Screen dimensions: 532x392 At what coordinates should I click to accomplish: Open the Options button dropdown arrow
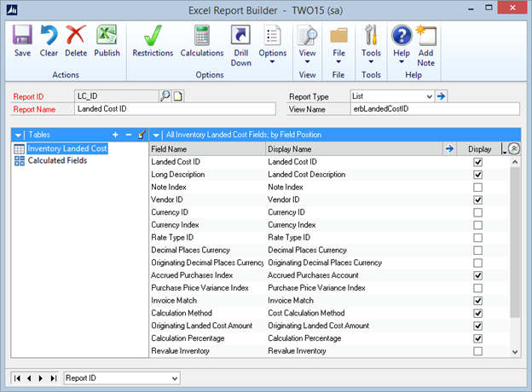click(273, 62)
